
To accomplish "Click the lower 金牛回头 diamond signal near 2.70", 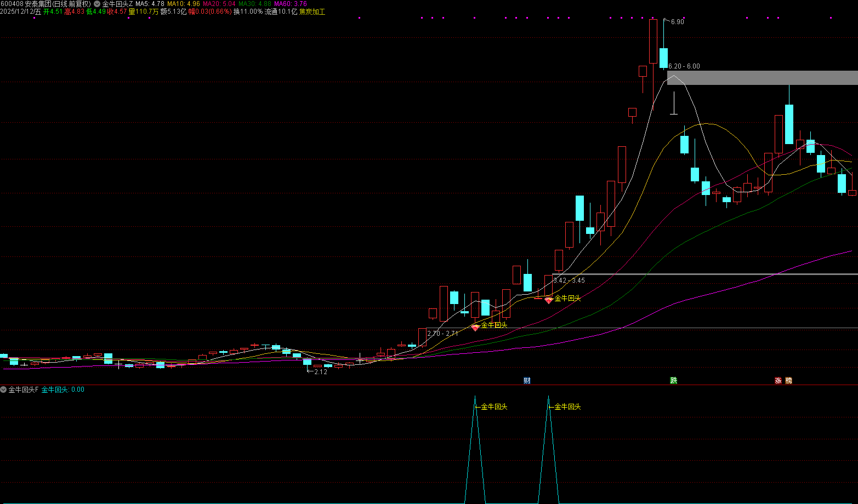I will tap(475, 328).
